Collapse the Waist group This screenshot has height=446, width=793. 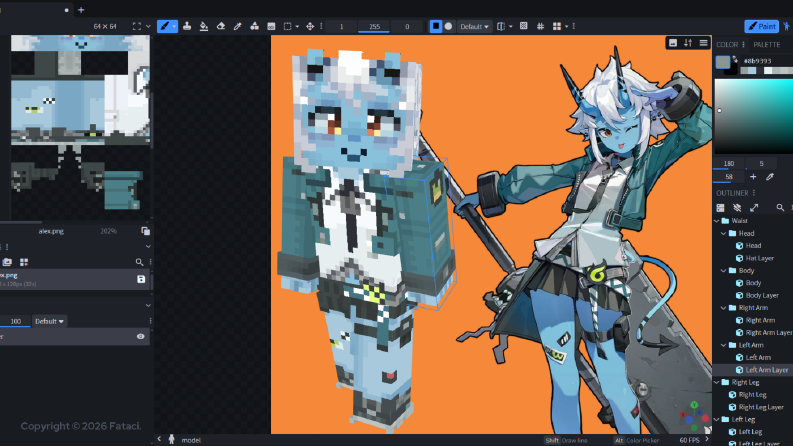(717, 220)
